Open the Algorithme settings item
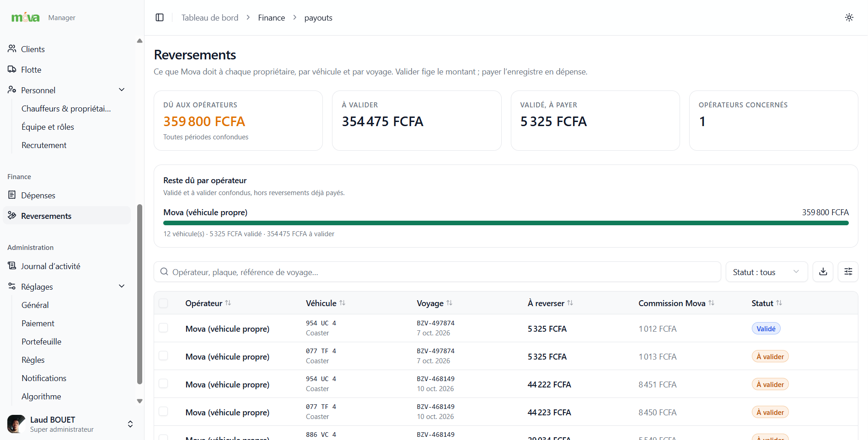 pyautogui.click(x=41, y=396)
